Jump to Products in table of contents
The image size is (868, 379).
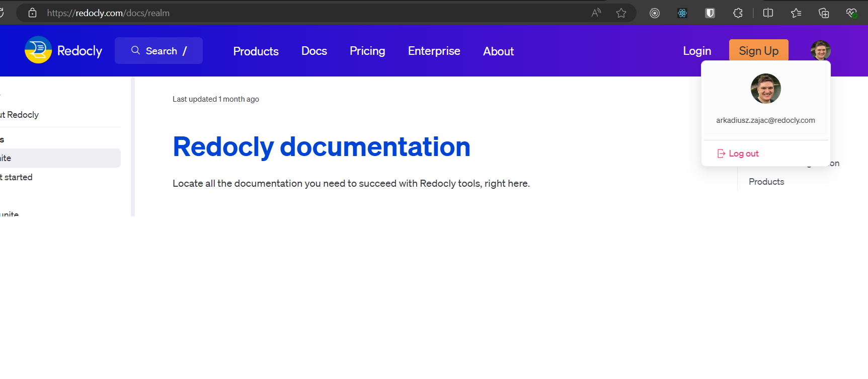(x=766, y=182)
